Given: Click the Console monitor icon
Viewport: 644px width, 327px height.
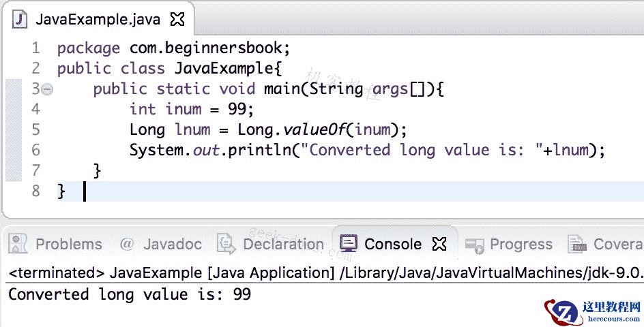Looking at the screenshot, I should (x=349, y=244).
